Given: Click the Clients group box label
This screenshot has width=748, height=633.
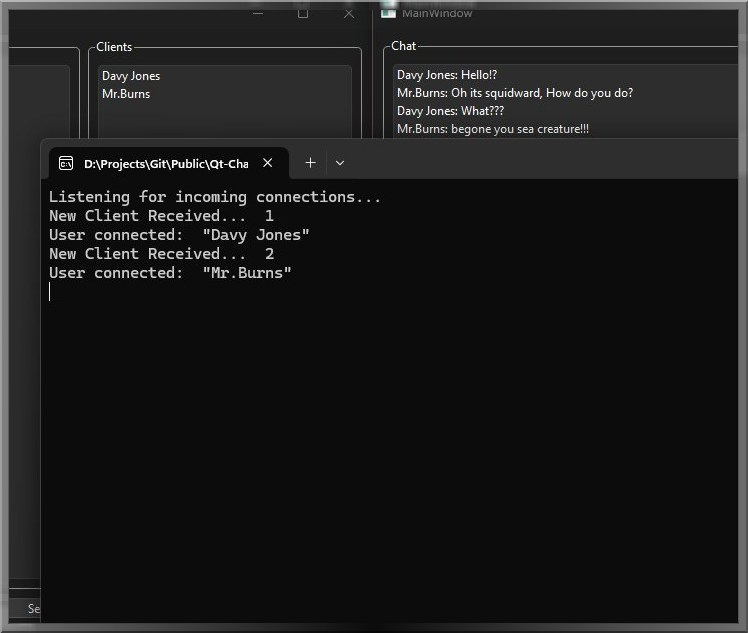Looking at the screenshot, I should pyautogui.click(x=114, y=47).
